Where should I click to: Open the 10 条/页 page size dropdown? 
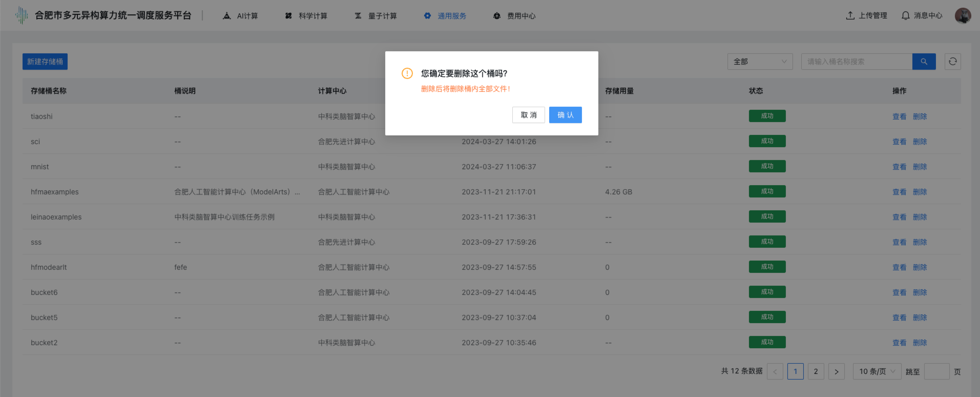[877, 371]
